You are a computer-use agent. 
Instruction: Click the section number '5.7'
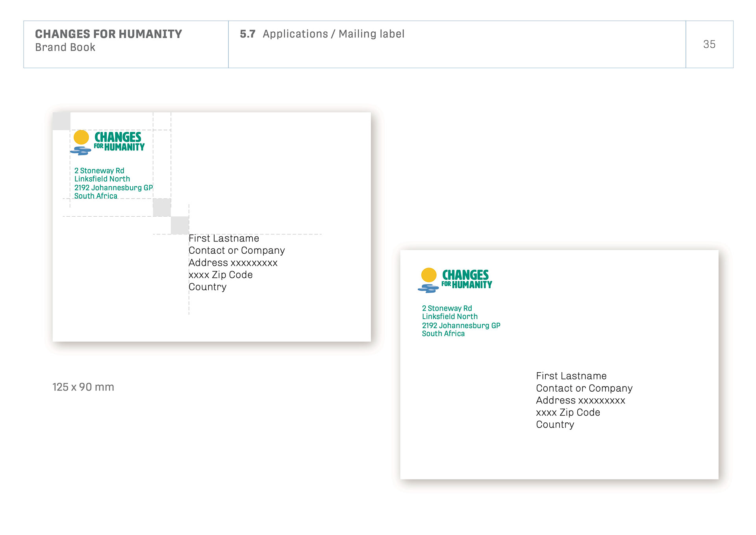point(248,34)
